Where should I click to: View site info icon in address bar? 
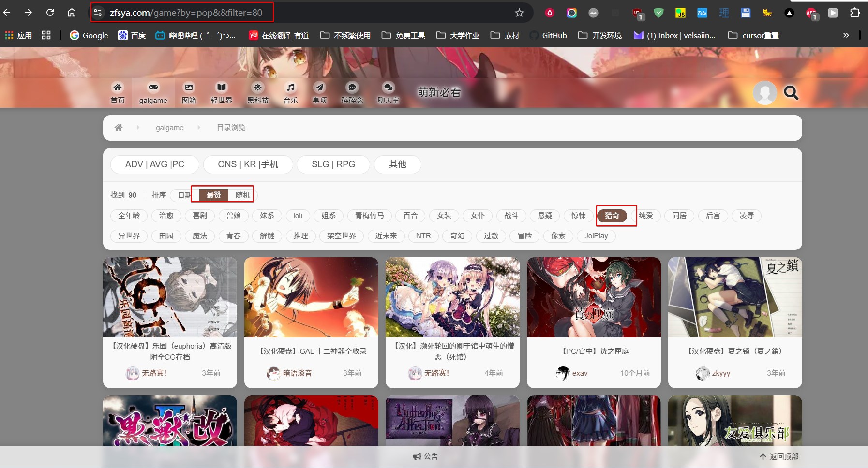pyautogui.click(x=98, y=13)
